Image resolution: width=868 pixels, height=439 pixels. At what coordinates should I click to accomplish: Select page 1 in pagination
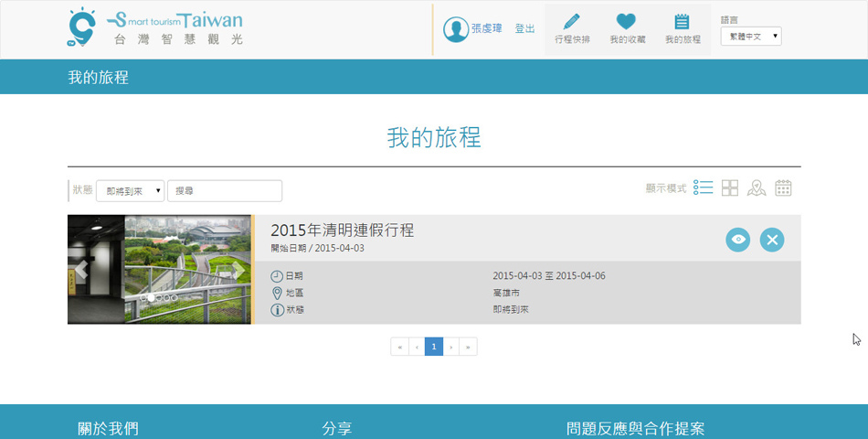434,347
